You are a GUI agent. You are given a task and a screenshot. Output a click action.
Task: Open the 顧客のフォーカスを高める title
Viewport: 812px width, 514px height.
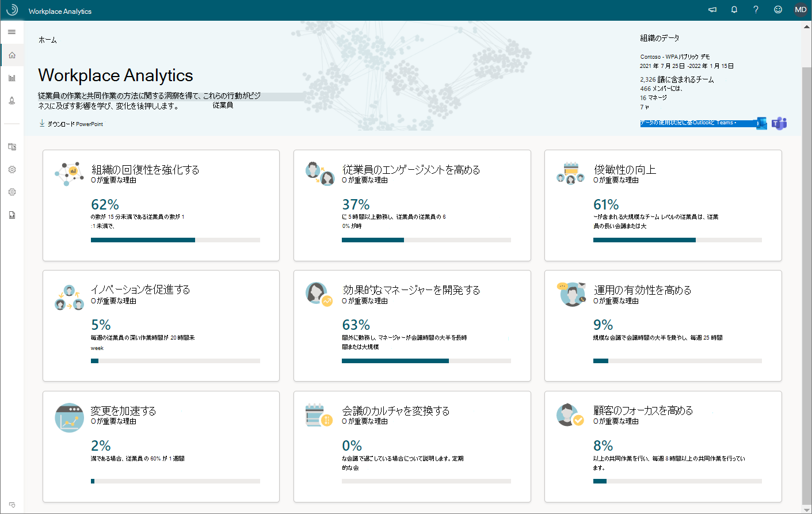[x=643, y=410]
